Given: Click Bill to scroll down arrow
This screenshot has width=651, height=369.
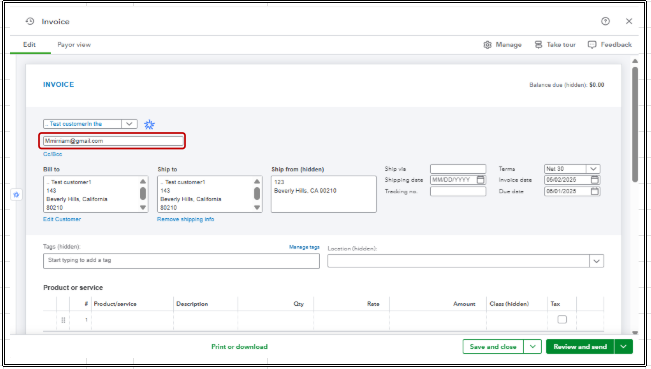Looking at the screenshot, I should 143,207.
